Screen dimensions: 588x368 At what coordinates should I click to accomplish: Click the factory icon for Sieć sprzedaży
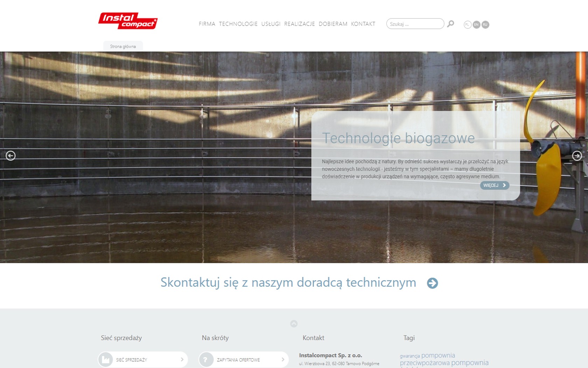[105, 360]
